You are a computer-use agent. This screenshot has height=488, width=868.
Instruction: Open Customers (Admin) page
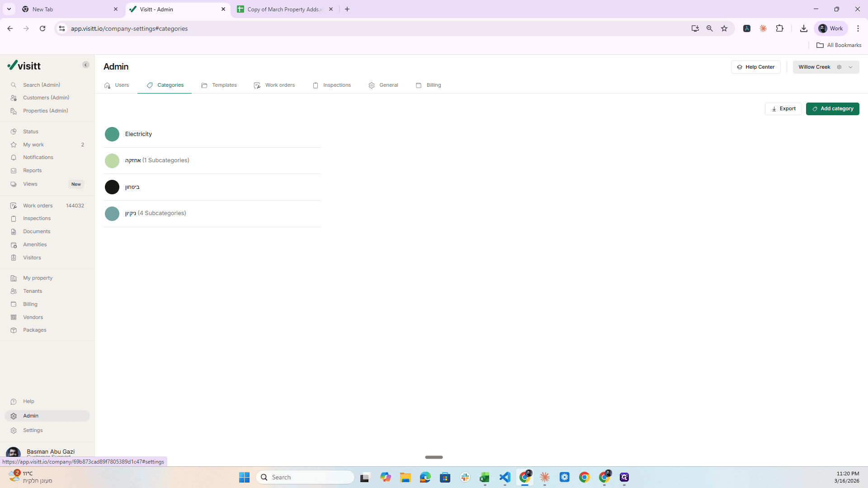tap(46, 98)
